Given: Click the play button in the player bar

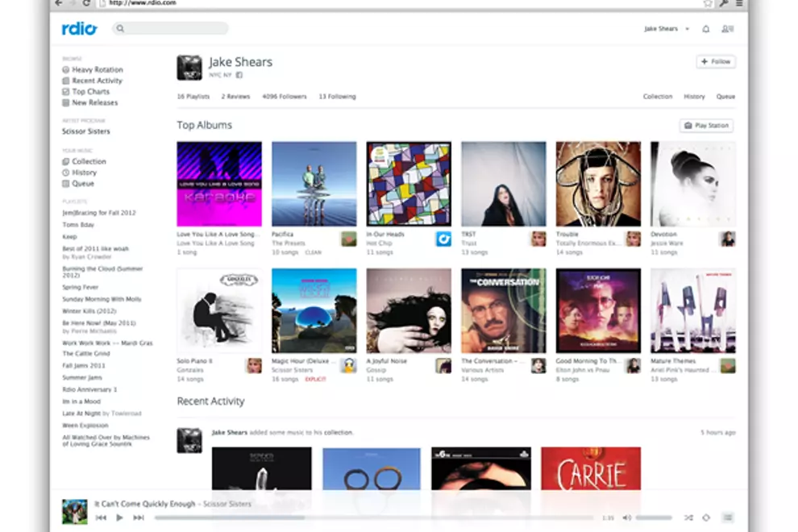Looking at the screenshot, I should (119, 517).
